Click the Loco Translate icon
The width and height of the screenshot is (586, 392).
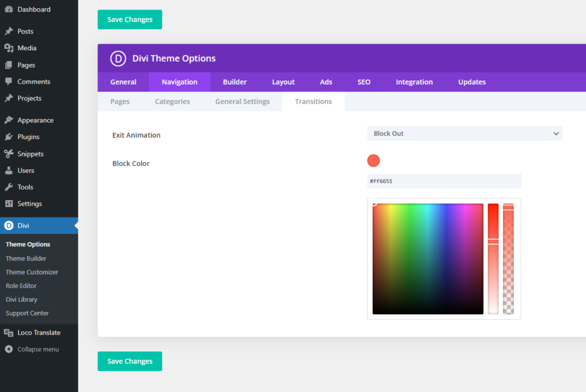point(8,332)
